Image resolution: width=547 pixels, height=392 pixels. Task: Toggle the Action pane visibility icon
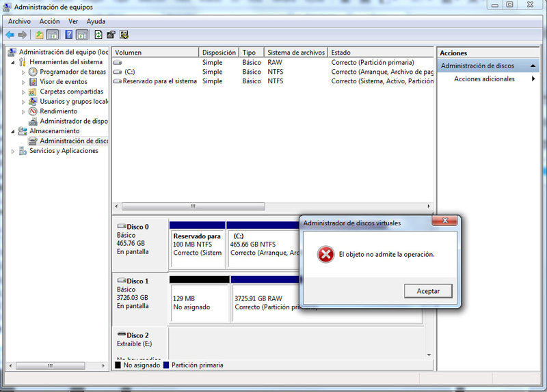pos(82,35)
